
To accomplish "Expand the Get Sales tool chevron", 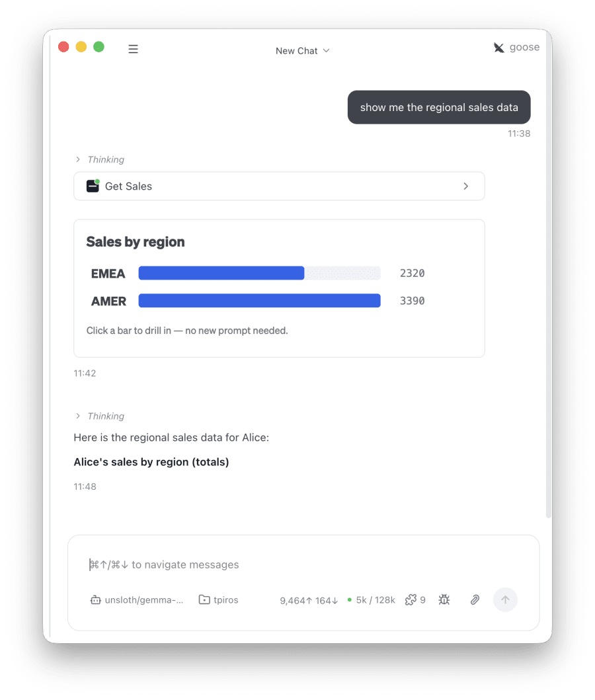I will click(x=465, y=186).
